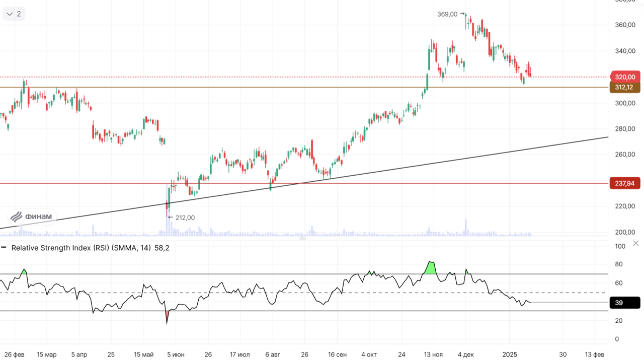Expand the indicators dropdown labeled 2
644x360 pixels.
[14, 14]
